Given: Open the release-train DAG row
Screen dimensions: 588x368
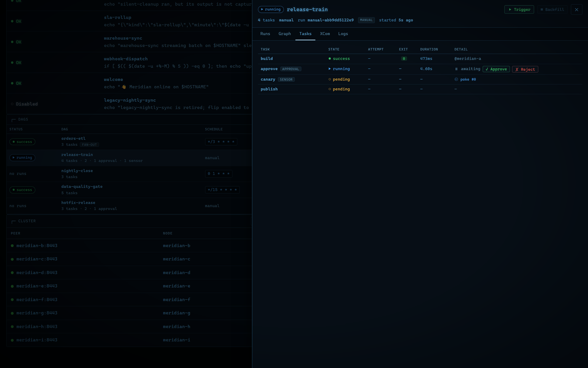Looking at the screenshot, I should coord(129,158).
